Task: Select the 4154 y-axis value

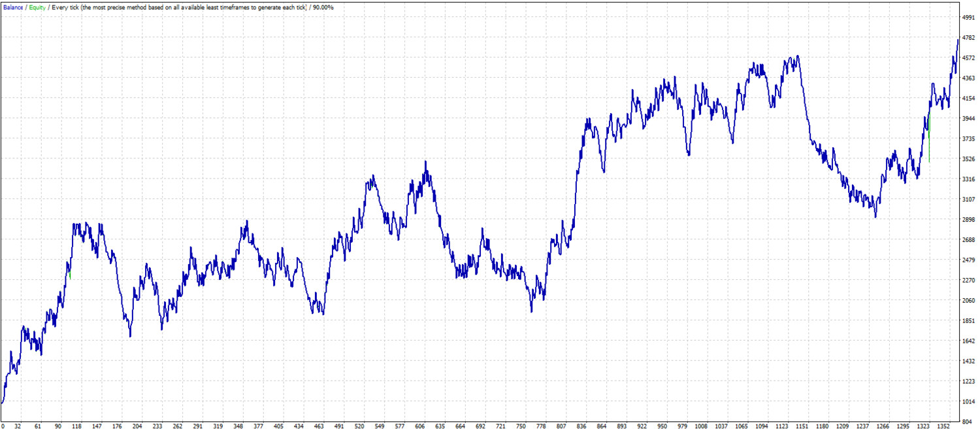Action: (x=969, y=99)
